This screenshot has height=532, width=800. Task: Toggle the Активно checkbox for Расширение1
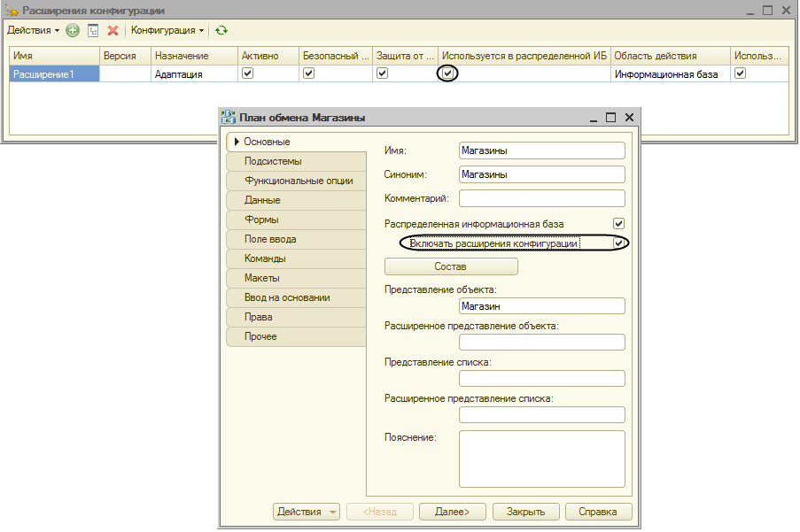[247, 73]
